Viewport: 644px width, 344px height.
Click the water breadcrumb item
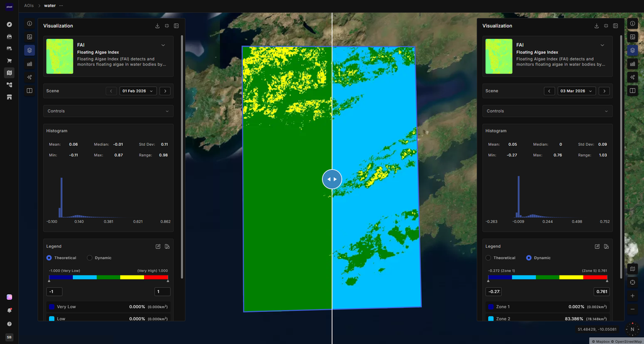point(50,6)
